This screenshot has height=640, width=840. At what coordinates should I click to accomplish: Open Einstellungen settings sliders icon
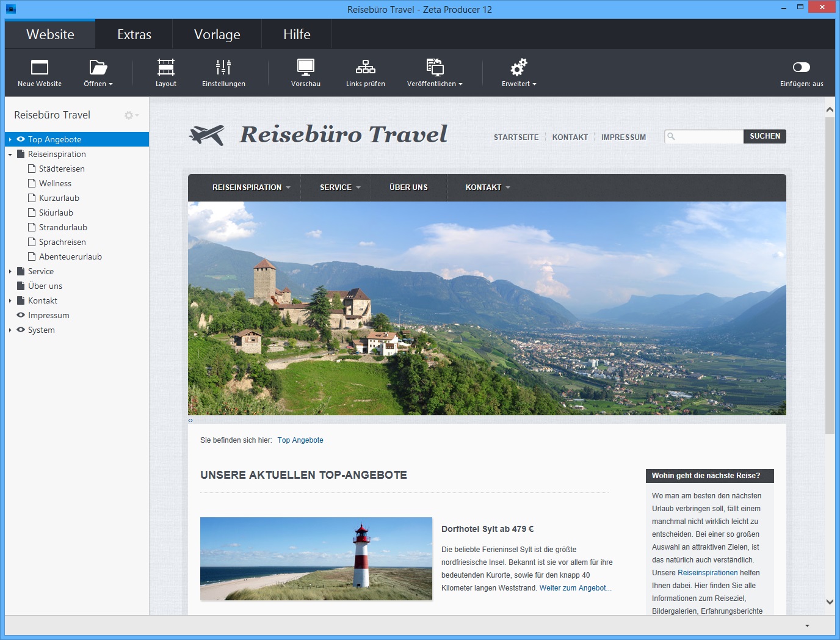[223, 67]
